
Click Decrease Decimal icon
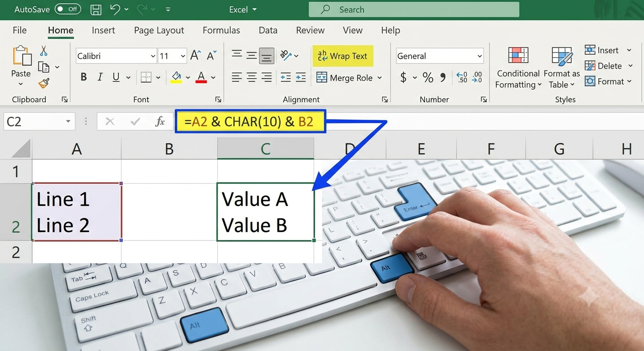coord(477,77)
